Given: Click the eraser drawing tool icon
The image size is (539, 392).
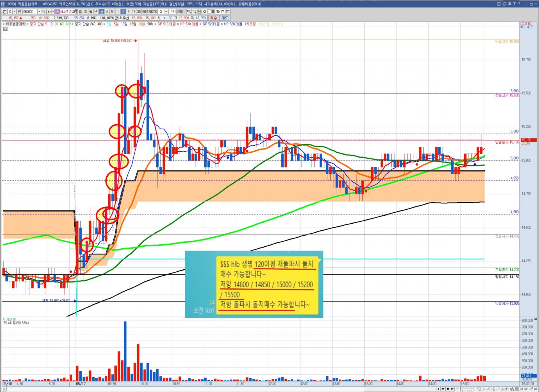Looking at the screenshot, I should tap(498, 389).
